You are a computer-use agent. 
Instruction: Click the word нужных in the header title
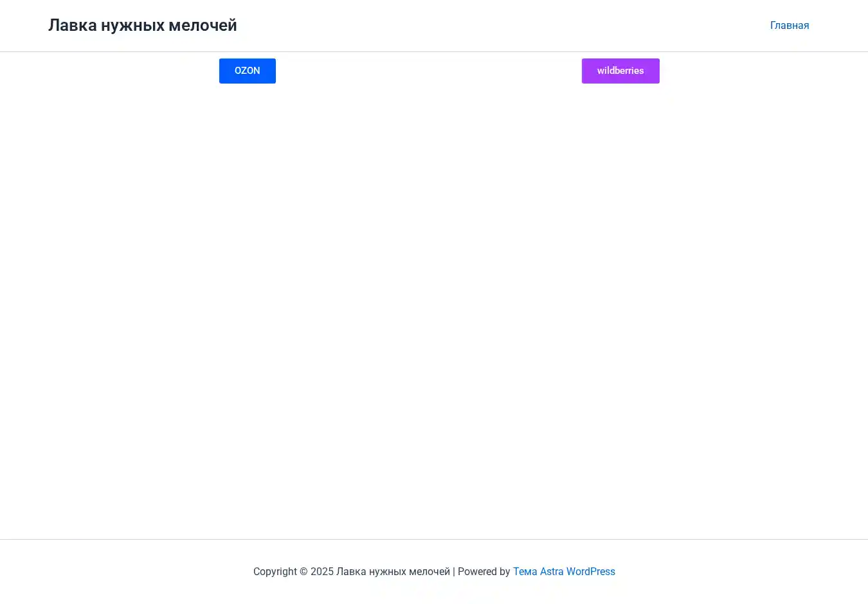click(x=132, y=26)
